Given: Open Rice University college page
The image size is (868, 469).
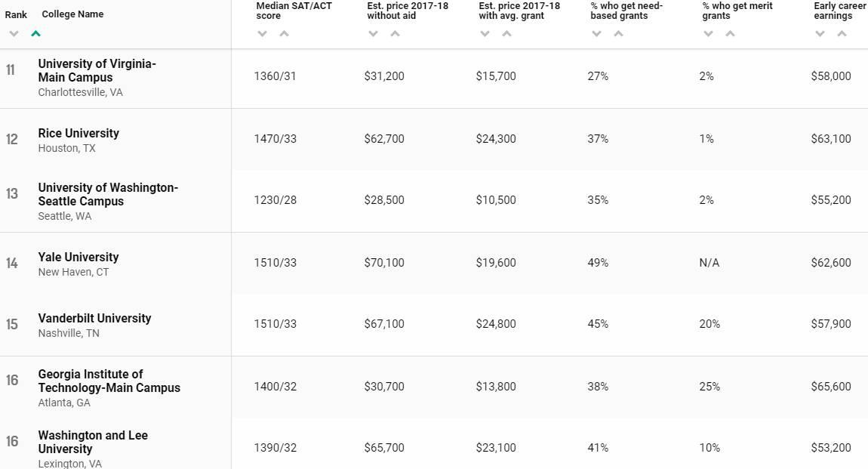Looking at the screenshot, I should (78, 134).
